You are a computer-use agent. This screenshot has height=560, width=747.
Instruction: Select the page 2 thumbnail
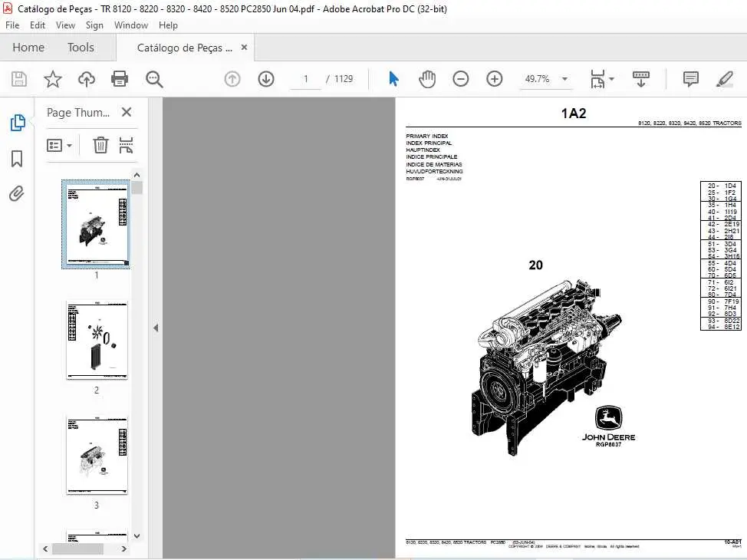pos(97,340)
